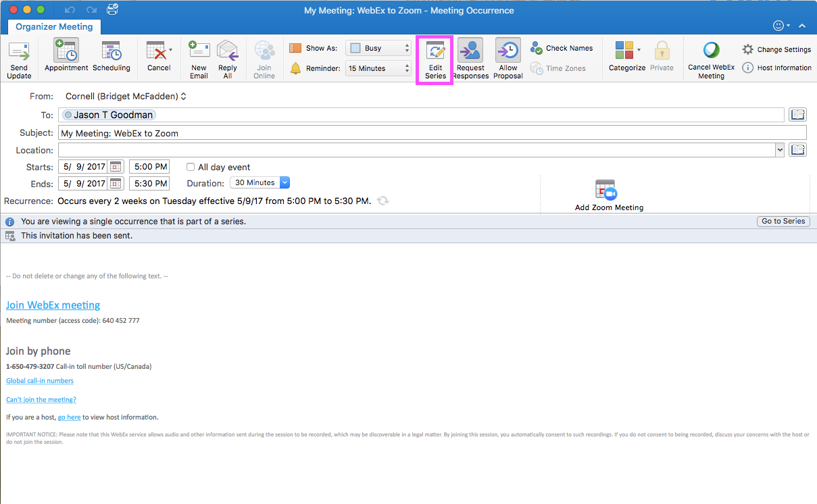Click the Time Zones icon
The height and width of the screenshot is (504, 817).
[537, 68]
